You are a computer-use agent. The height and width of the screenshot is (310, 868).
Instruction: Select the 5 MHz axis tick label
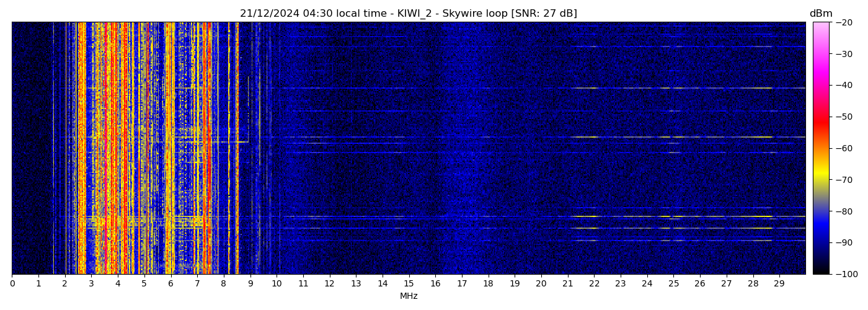tap(144, 284)
